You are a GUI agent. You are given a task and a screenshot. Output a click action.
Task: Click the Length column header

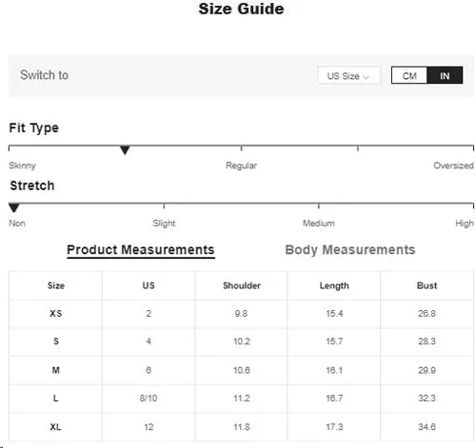click(x=334, y=286)
